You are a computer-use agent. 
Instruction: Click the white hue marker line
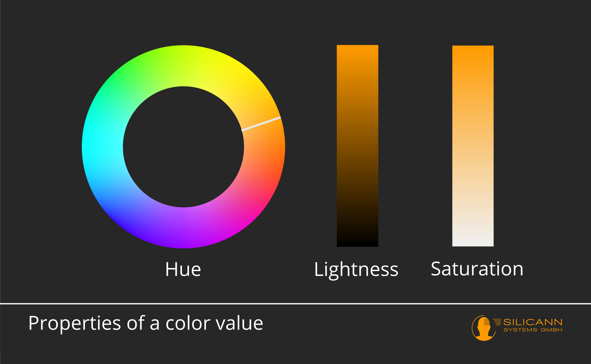[261, 124]
